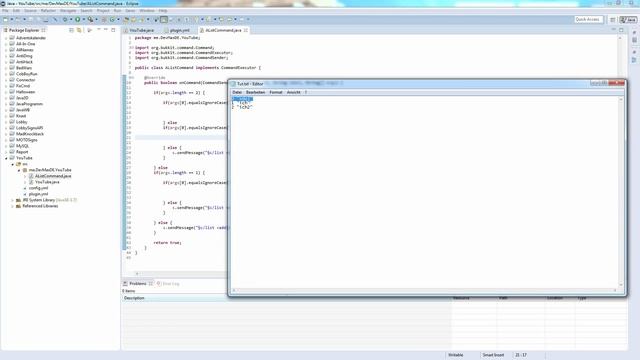Open the Project menu in Eclipse

point(103,11)
